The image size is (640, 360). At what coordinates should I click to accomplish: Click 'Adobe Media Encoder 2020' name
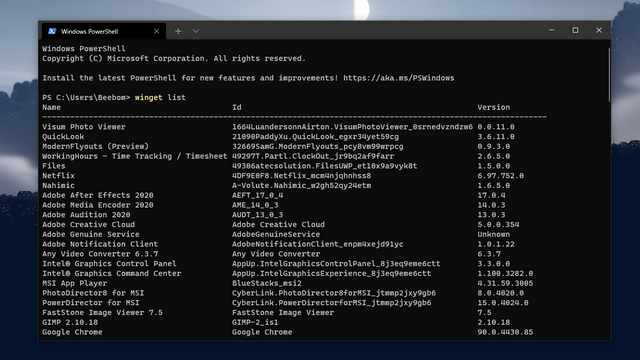(98, 205)
